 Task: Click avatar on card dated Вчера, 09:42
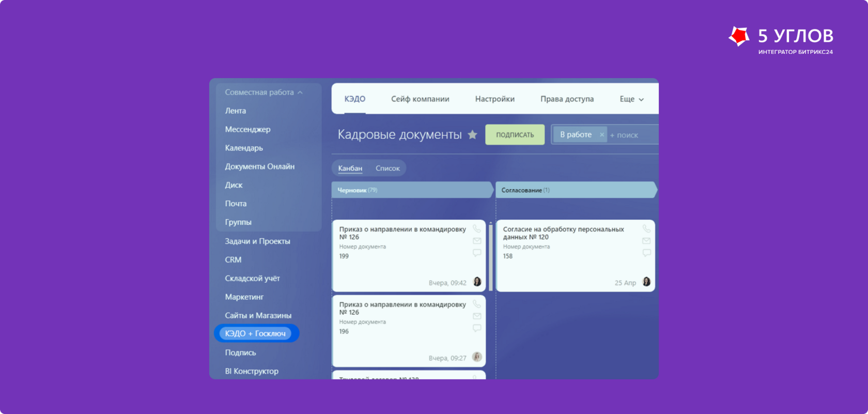(477, 282)
